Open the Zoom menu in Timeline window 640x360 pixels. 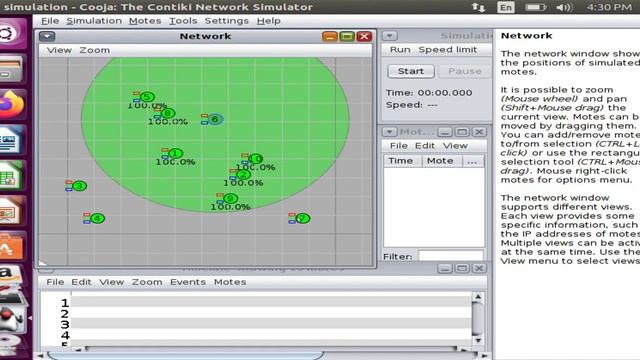pos(147,282)
